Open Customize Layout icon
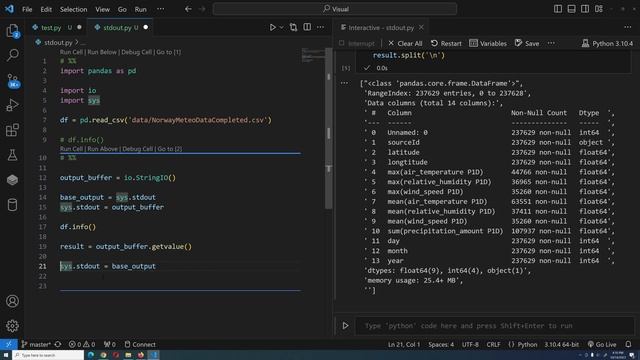640x360 pixels. point(599,9)
